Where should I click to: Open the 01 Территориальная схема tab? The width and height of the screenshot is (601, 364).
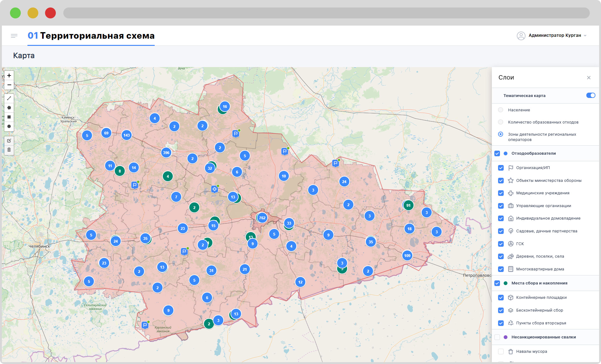91,36
